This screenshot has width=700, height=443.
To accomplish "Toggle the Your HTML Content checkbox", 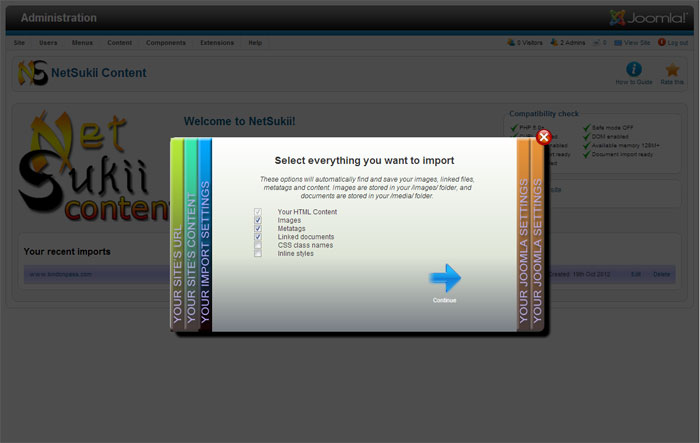I will click(x=258, y=212).
